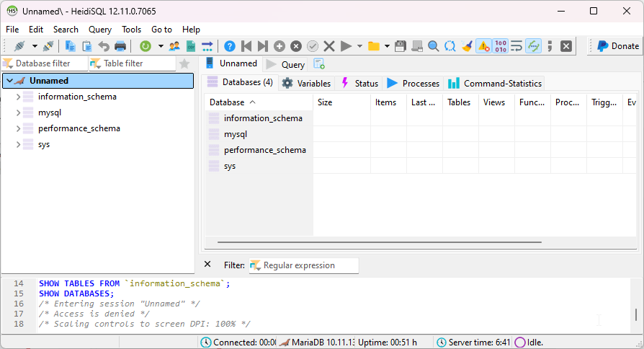Viewport: 644px width, 349px height.
Task: Toggle the binary 100/010 display button
Action: (501, 46)
